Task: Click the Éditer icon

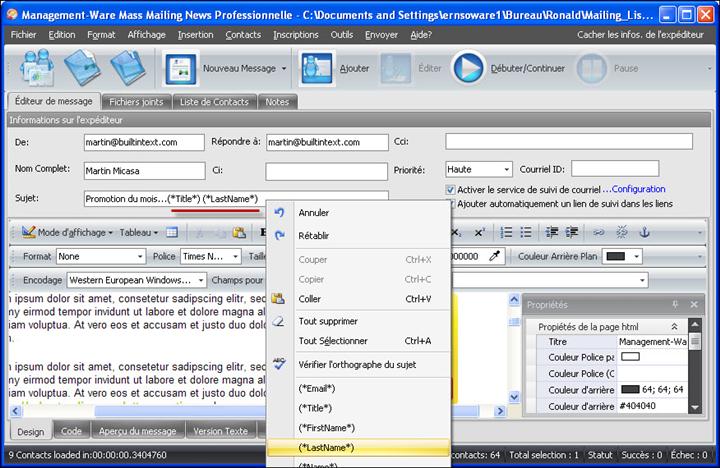Action: click(396, 68)
